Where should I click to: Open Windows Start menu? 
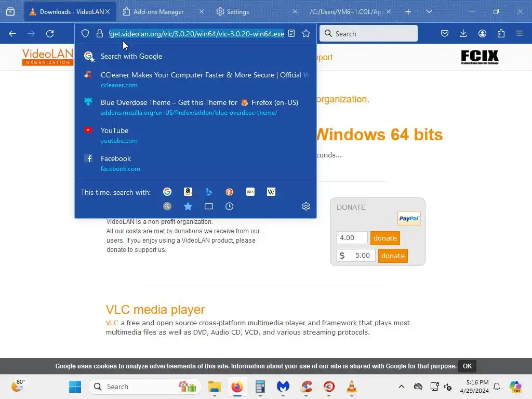pyautogui.click(x=75, y=387)
